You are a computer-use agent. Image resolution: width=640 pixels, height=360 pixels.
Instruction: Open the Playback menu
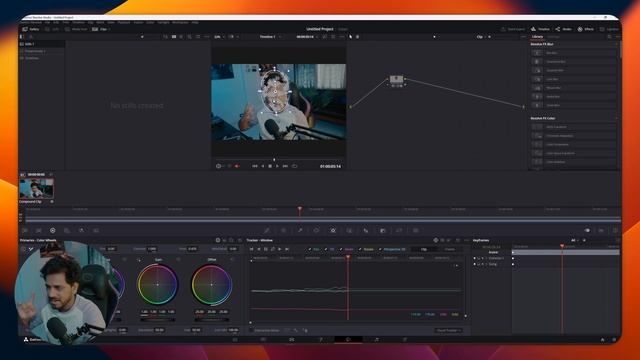124,22
